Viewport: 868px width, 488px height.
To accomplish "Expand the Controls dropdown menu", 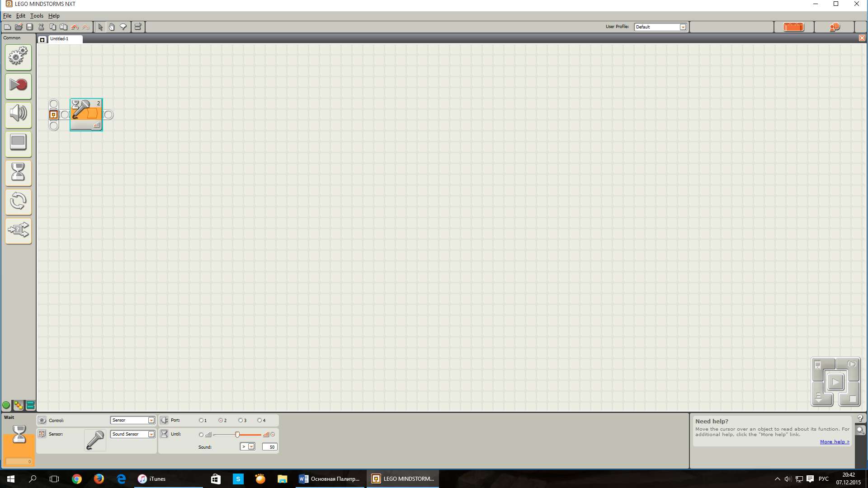I will pos(151,420).
